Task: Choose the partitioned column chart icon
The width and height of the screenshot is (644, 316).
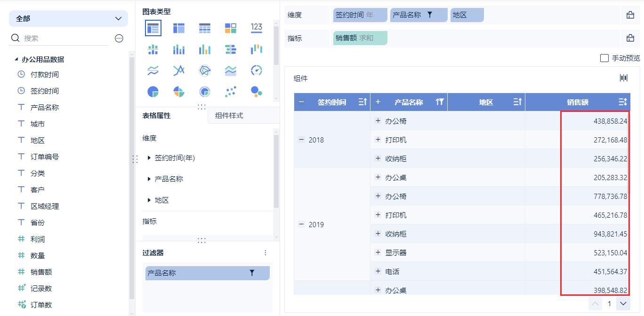Action: point(153,49)
